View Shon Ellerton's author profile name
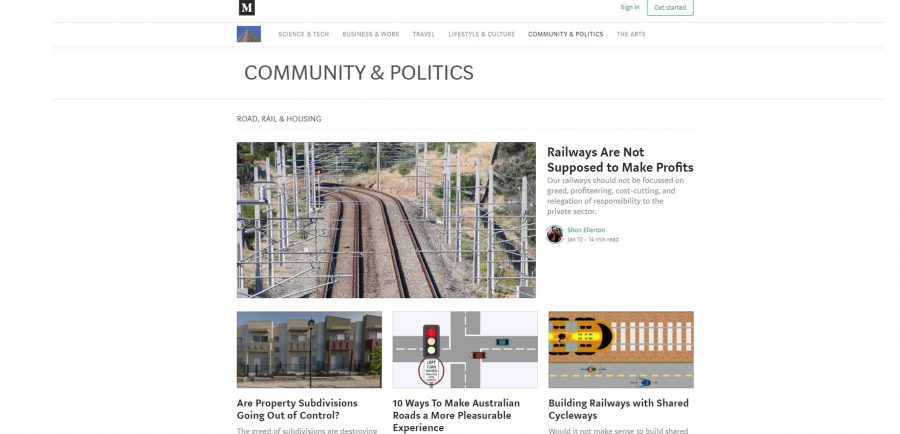 coord(586,230)
